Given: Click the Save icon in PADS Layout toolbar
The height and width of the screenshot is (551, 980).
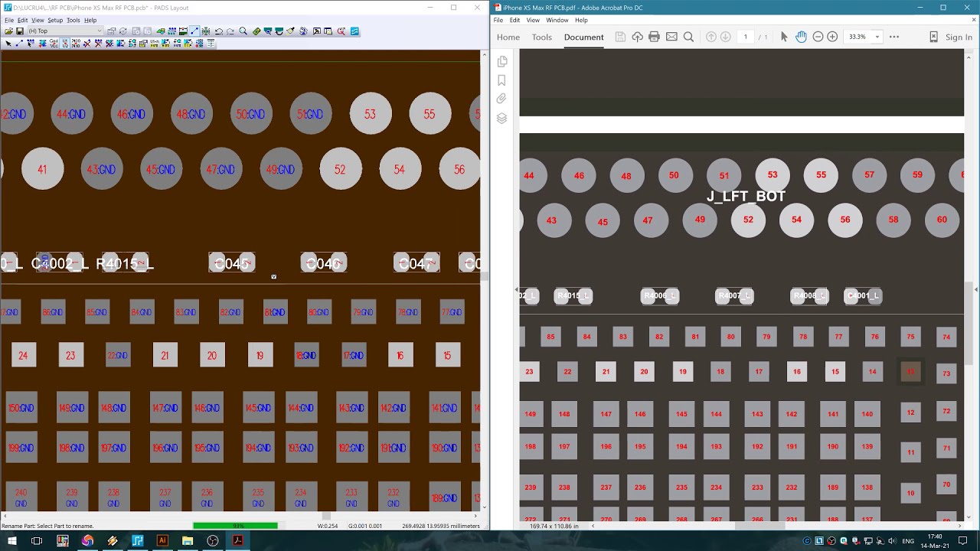Looking at the screenshot, I should 20,31.
